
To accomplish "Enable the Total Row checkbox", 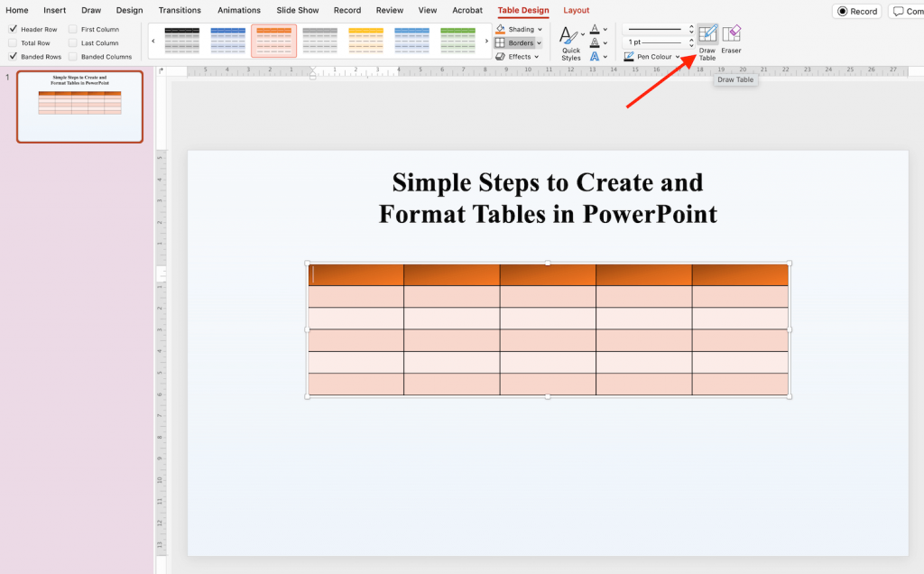I will [13, 43].
